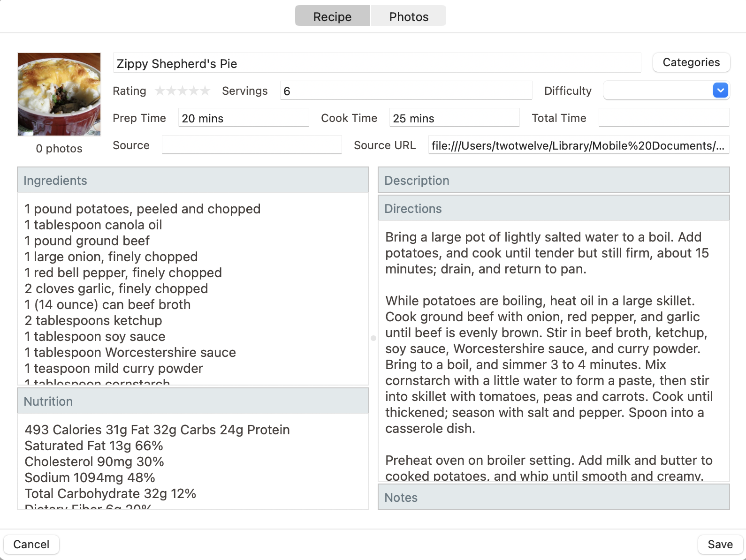The image size is (746, 560).
Task: Focus the Prep Time field
Action: 243,118
